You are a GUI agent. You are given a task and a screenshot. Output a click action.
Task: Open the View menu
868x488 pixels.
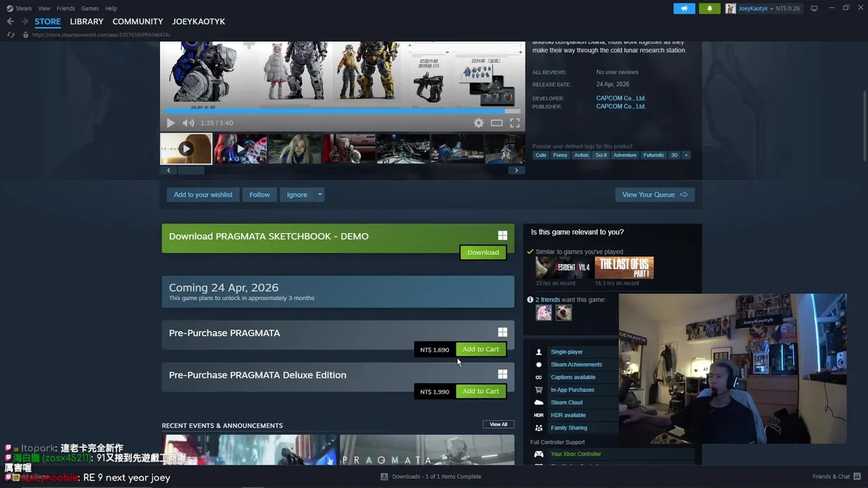point(44,8)
